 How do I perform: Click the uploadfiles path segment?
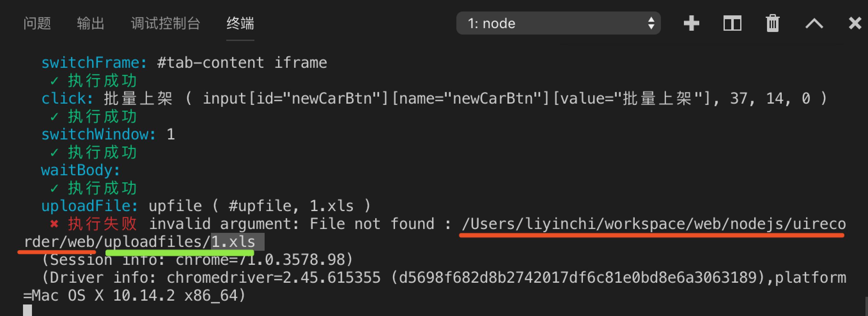click(x=153, y=242)
